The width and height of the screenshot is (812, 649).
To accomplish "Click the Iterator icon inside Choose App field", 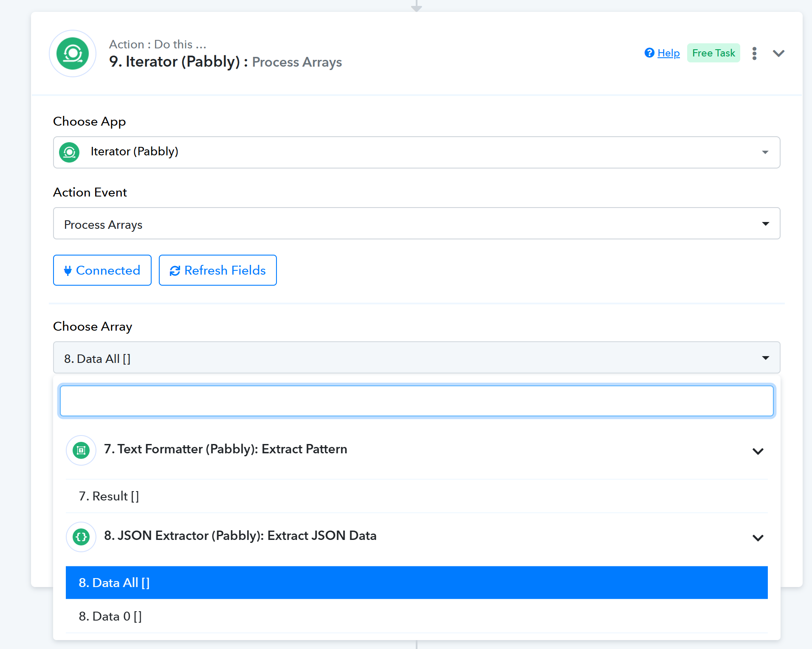I will coord(69,152).
